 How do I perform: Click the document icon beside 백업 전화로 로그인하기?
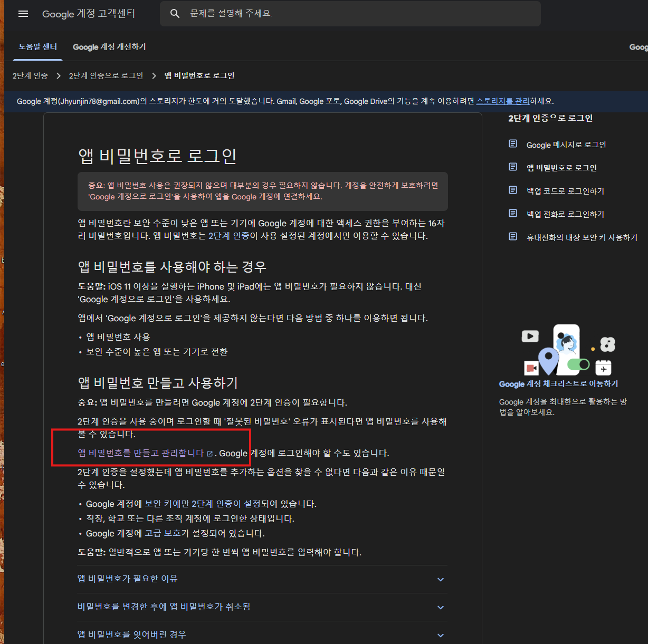pyautogui.click(x=513, y=214)
